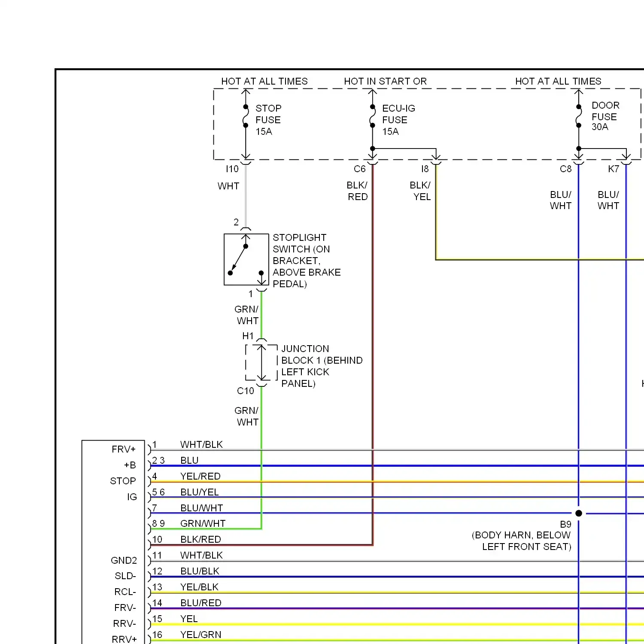Click connector label C6
Screen dimensions: 644x644
[x=359, y=169]
